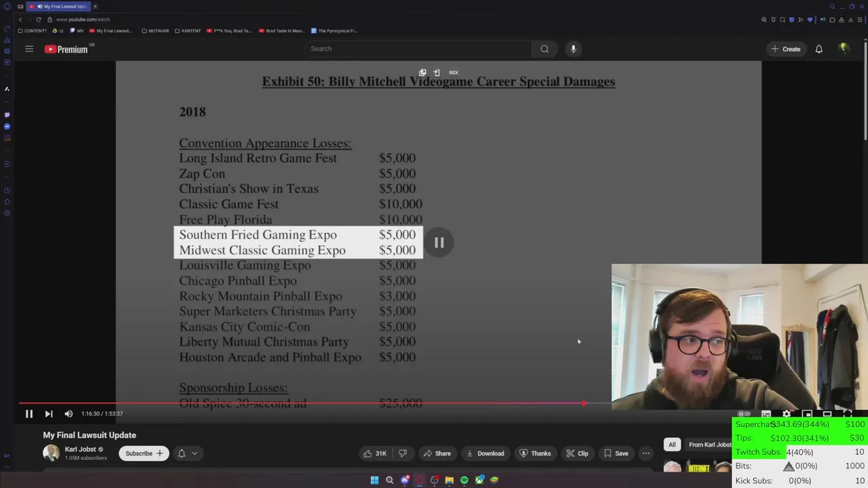Subscribe to Karl Jobst
This screenshot has width=868, height=488.
[x=144, y=453]
